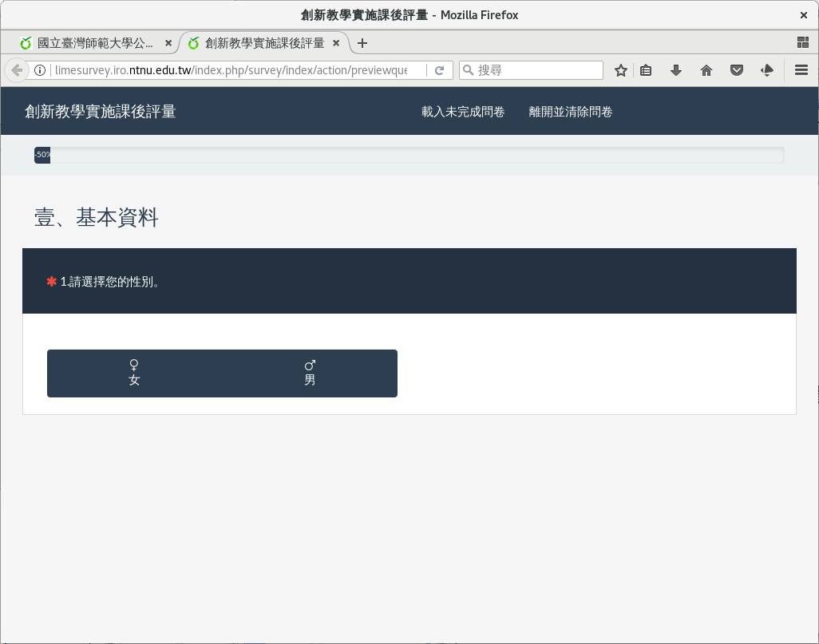The height and width of the screenshot is (644, 819).
Task: Close the 國立臺灣師範大學 tab
Action: pyautogui.click(x=168, y=43)
